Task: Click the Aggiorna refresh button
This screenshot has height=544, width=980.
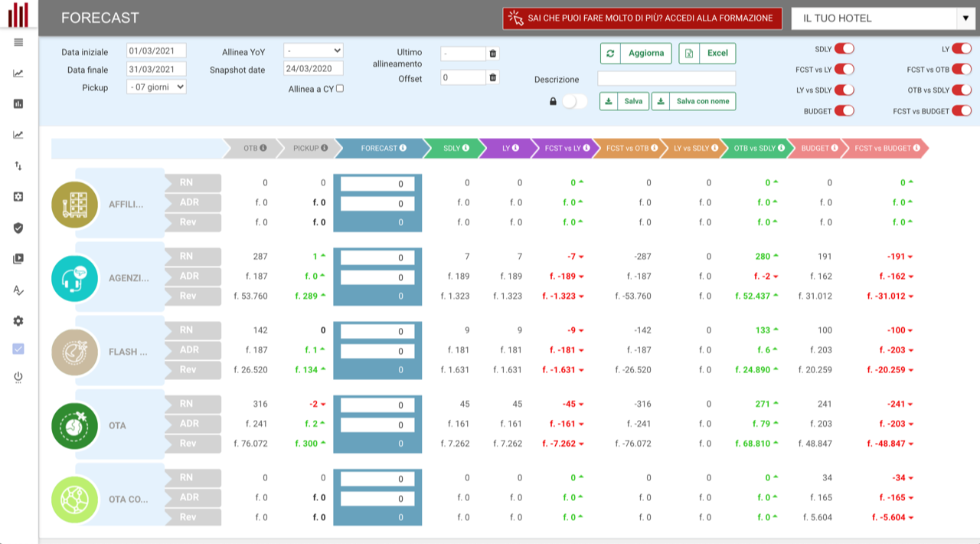Action: tap(636, 53)
